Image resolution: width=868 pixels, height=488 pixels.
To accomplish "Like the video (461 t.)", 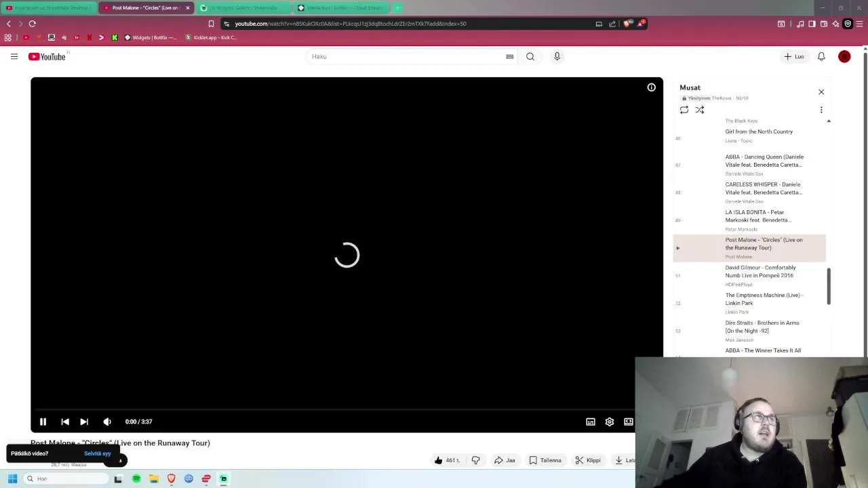I will coord(447,460).
